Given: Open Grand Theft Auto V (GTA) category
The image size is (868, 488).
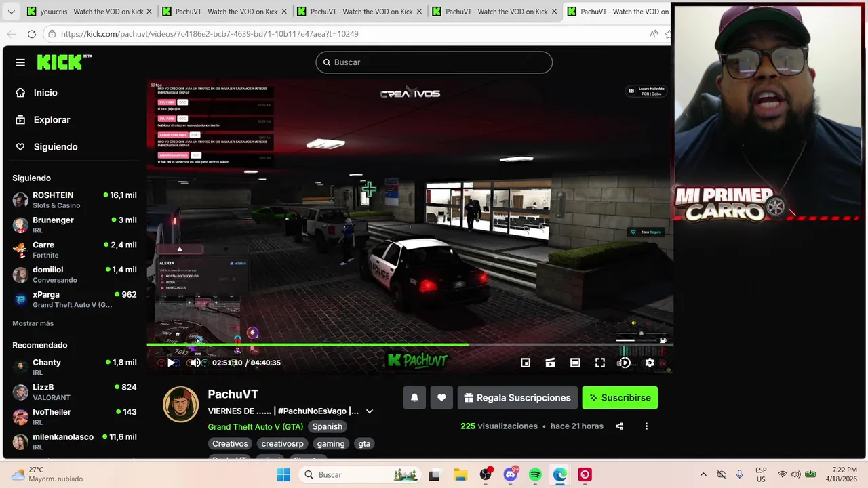Looking at the screenshot, I should point(255,426).
